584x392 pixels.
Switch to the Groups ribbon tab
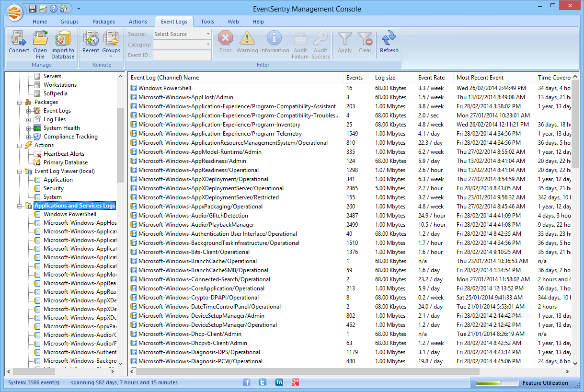(69, 22)
